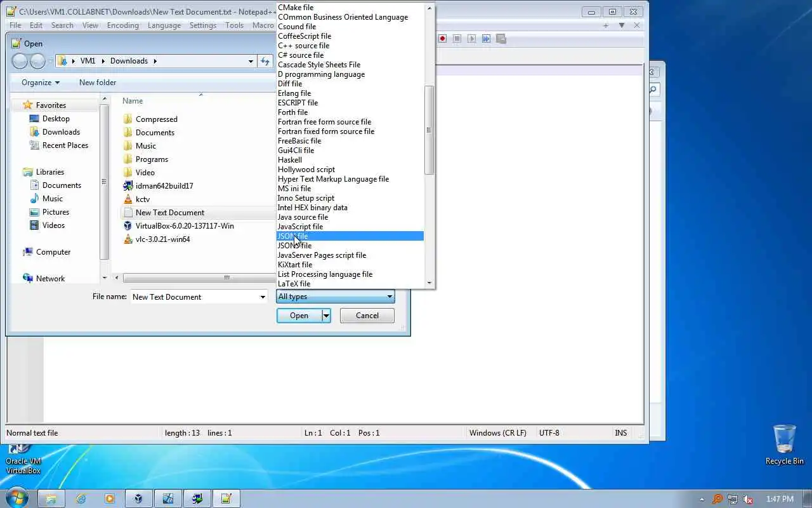Image resolution: width=812 pixels, height=508 pixels.
Task: Click the Run Macro Multiple Times icon
Action: [x=486, y=39]
